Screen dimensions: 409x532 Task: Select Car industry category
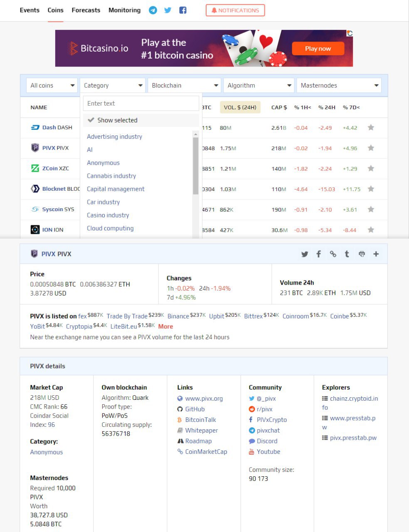click(103, 202)
